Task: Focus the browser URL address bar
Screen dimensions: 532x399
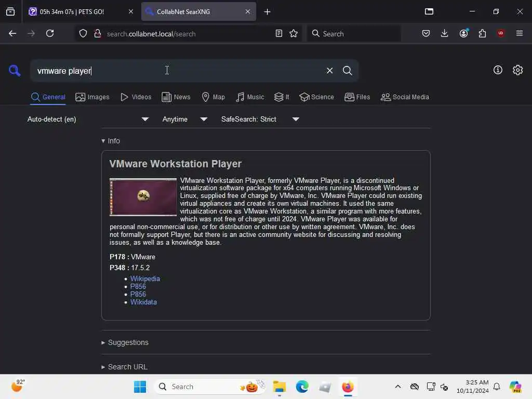Action: (189, 34)
